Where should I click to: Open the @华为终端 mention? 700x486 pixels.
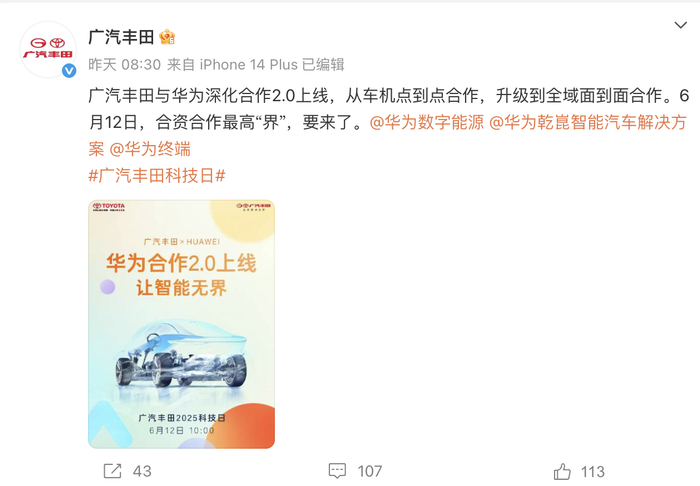(150, 149)
